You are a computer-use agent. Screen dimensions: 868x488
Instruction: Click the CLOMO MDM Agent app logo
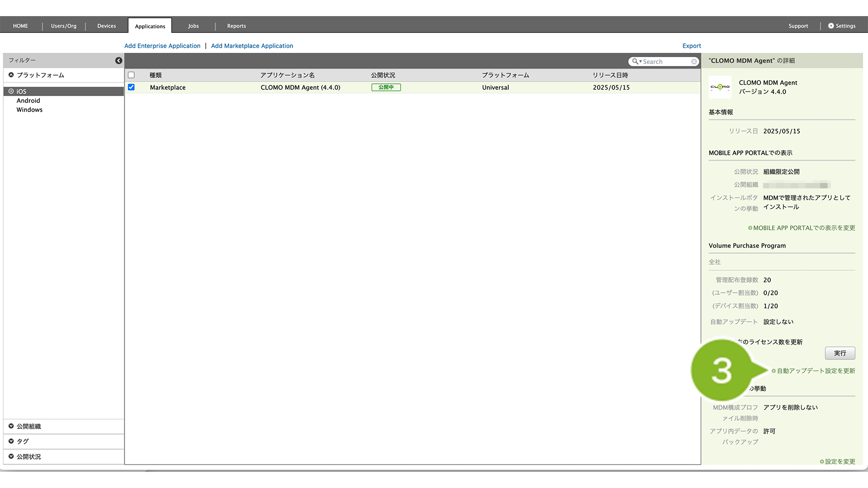(720, 87)
